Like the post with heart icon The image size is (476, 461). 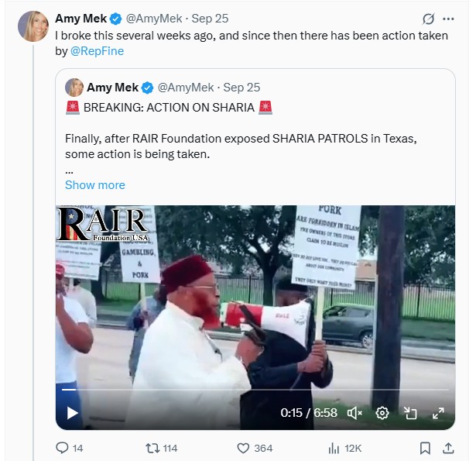(x=243, y=448)
